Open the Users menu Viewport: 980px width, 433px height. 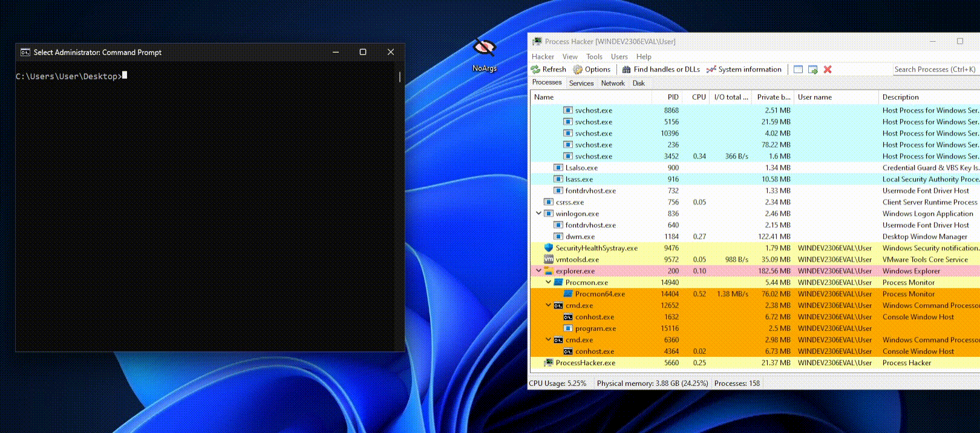(619, 57)
